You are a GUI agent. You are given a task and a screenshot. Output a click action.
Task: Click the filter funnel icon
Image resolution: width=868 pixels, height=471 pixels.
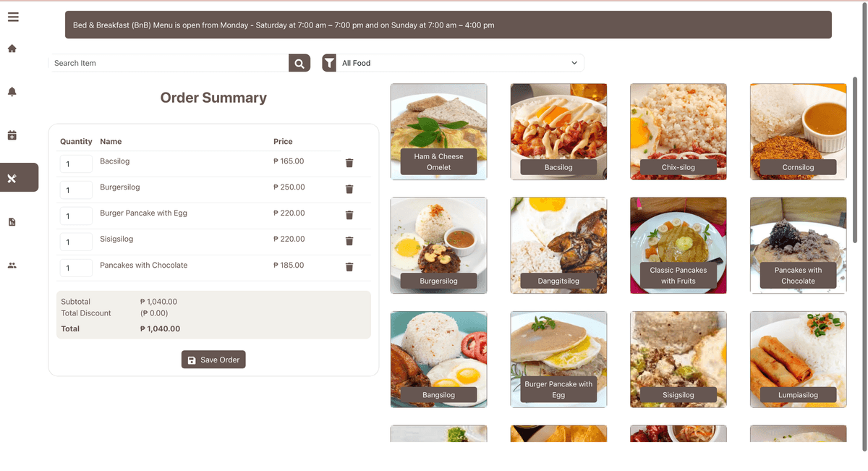[329, 63]
